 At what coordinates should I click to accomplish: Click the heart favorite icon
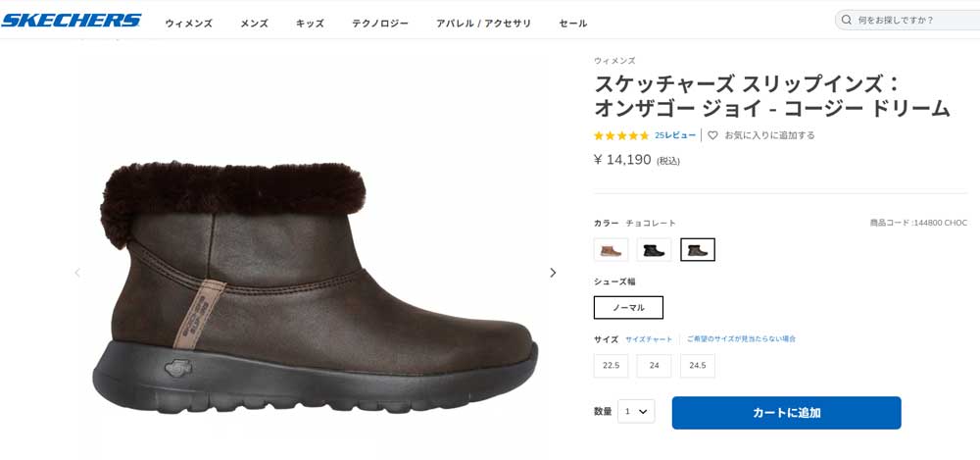(713, 135)
